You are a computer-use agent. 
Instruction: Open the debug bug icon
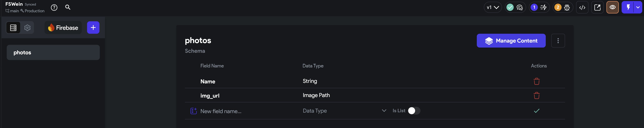[567, 8]
